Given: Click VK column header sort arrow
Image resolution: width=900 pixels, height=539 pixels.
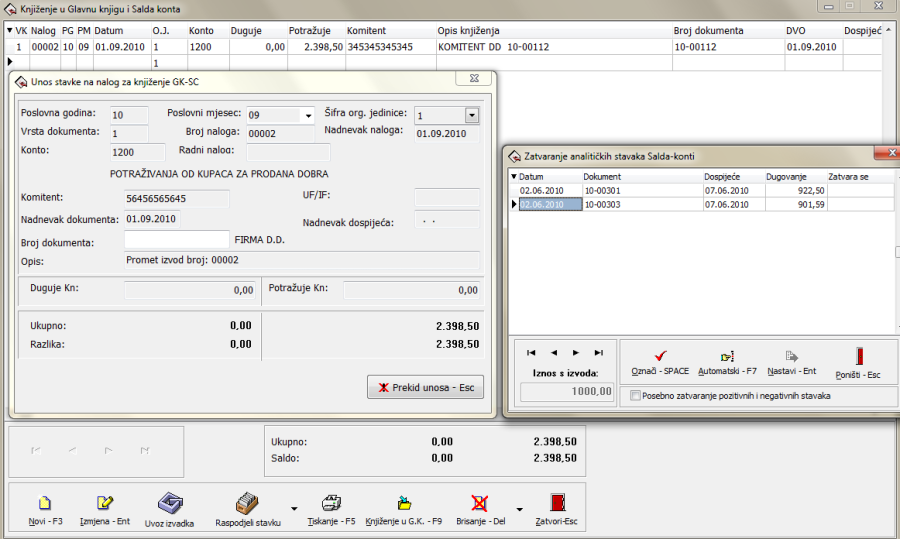Looking at the screenshot, I should tap(10, 30).
